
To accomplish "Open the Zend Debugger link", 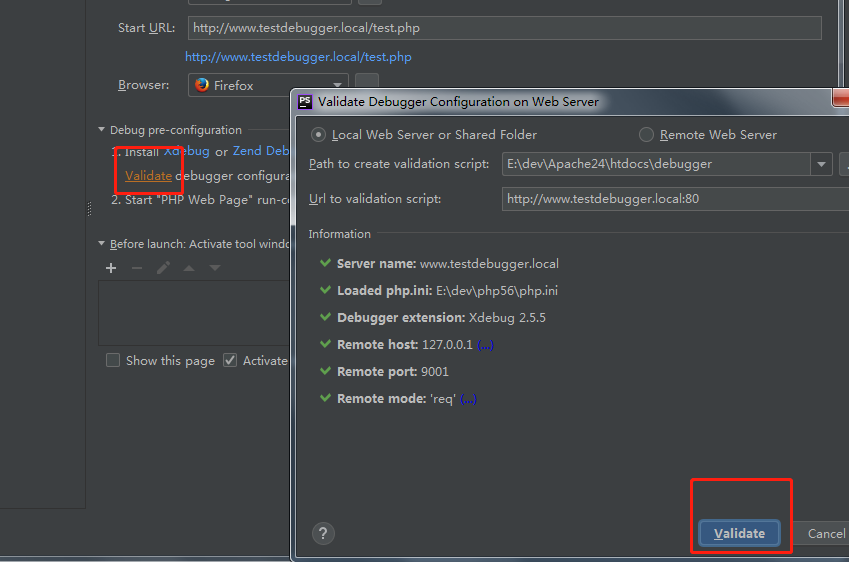I will [x=262, y=151].
